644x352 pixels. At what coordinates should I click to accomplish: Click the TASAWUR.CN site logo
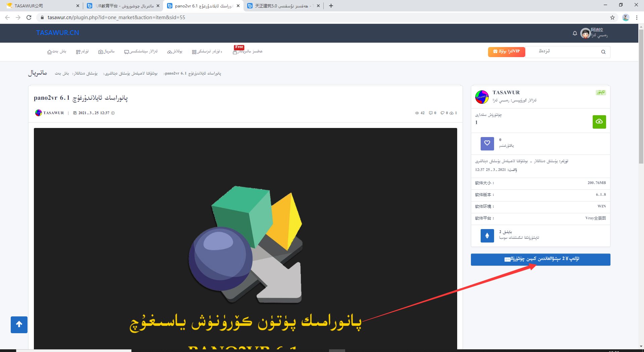click(57, 33)
